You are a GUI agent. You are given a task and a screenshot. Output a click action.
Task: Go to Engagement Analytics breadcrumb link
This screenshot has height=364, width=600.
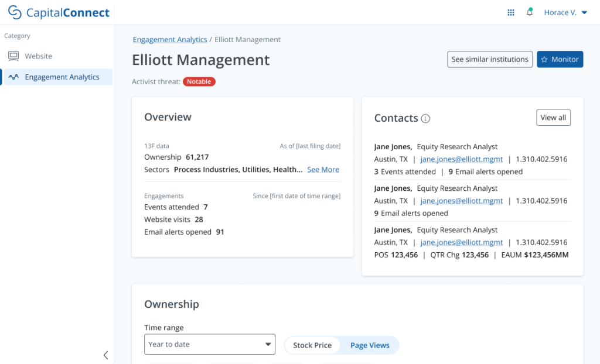(x=170, y=40)
